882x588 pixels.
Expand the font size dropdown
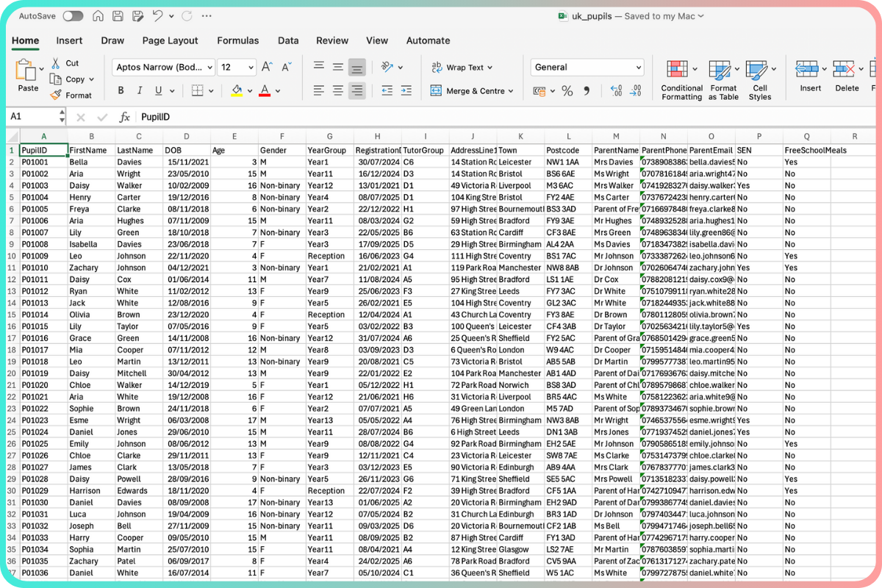pyautogui.click(x=250, y=67)
